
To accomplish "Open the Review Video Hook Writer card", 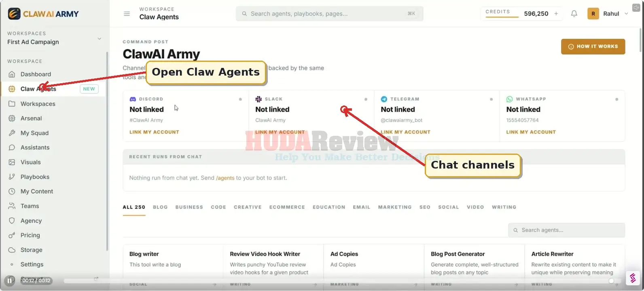I will tap(273, 267).
